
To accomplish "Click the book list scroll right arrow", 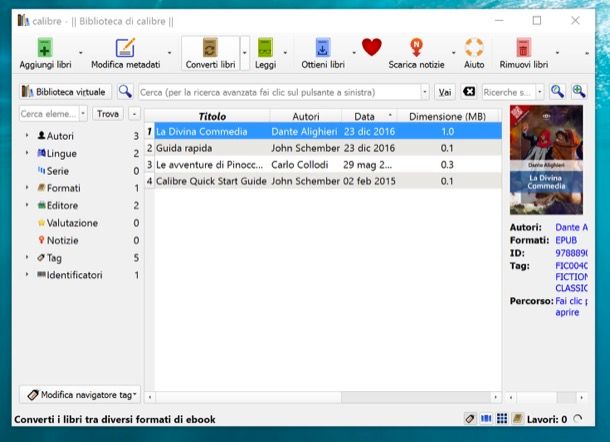I will click(496, 397).
